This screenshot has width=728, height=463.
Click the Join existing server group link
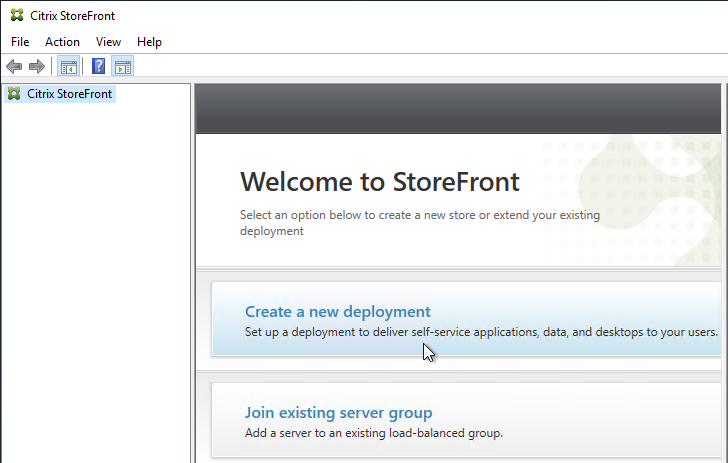coord(338,412)
